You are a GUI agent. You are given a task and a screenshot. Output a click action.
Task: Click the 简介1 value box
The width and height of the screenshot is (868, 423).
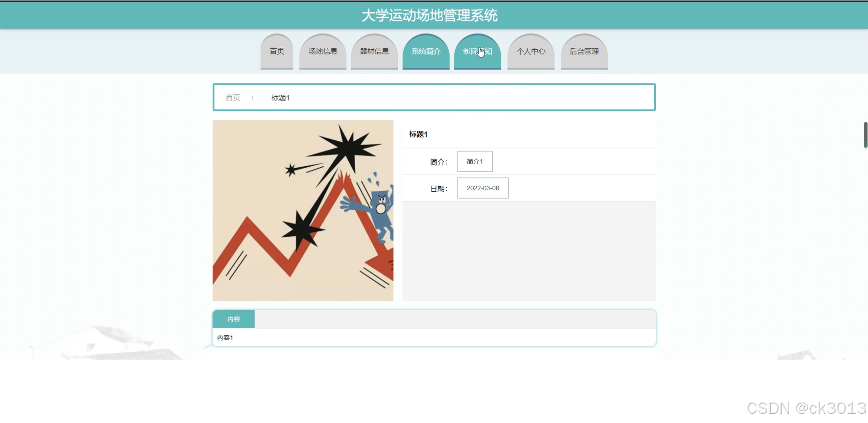point(475,161)
